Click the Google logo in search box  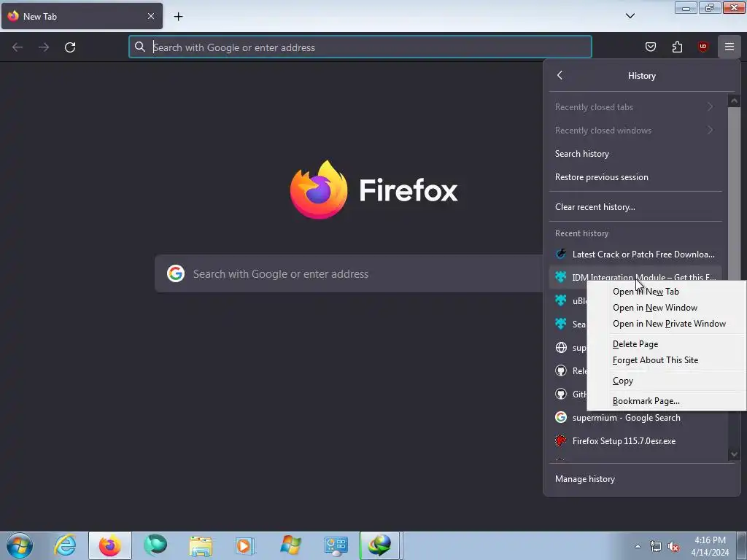pyautogui.click(x=176, y=274)
